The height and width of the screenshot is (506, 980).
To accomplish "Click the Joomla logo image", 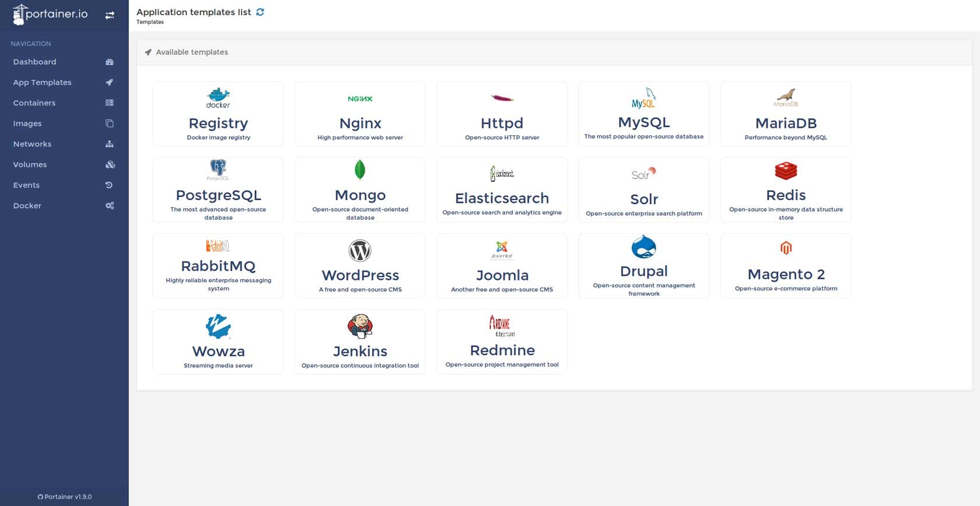I will 502,250.
